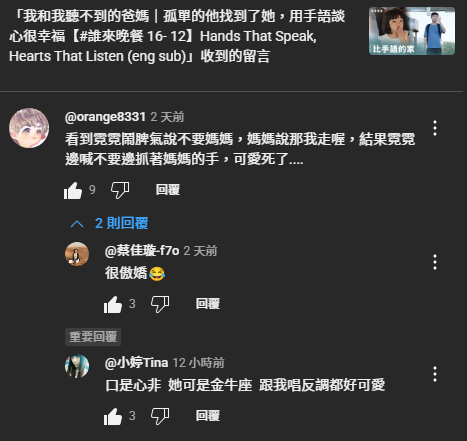This screenshot has width=467, height=441.
Task: Open more options for @蔡佳璇-f7o's reply
Action: pos(435,262)
